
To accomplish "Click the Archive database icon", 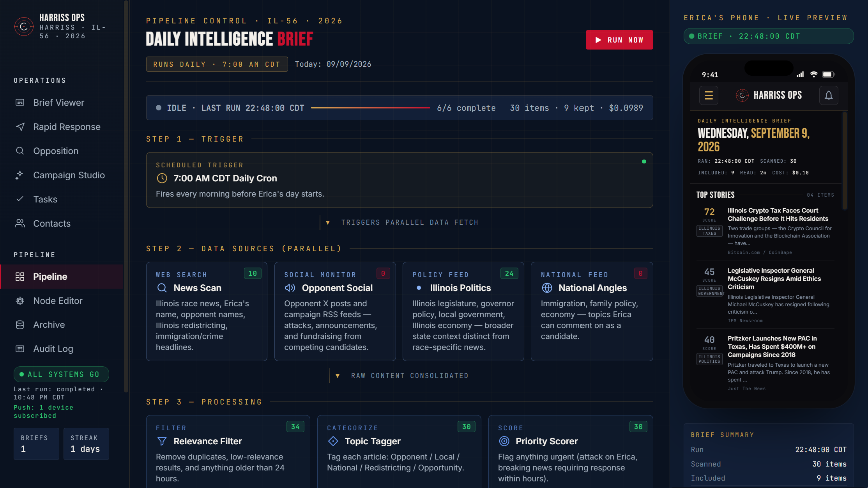I will coord(20,325).
